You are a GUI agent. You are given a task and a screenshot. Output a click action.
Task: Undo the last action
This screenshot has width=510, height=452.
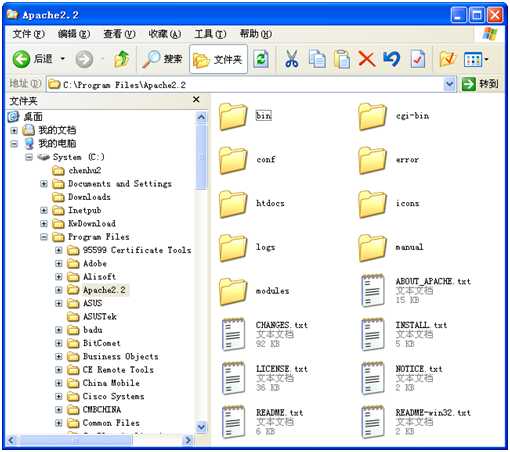(x=392, y=59)
